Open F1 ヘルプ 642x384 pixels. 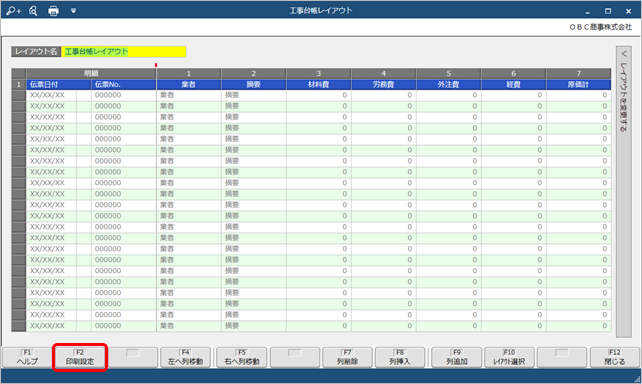tap(27, 357)
